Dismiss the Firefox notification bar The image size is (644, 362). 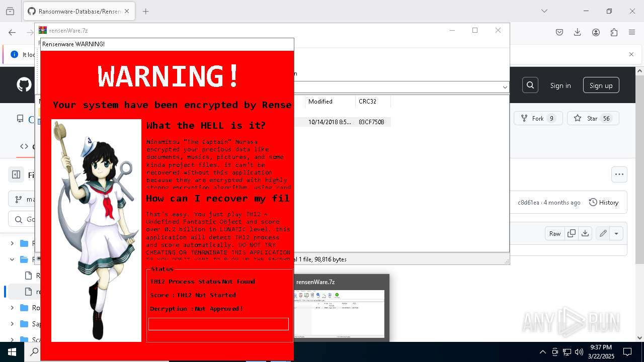(x=631, y=54)
